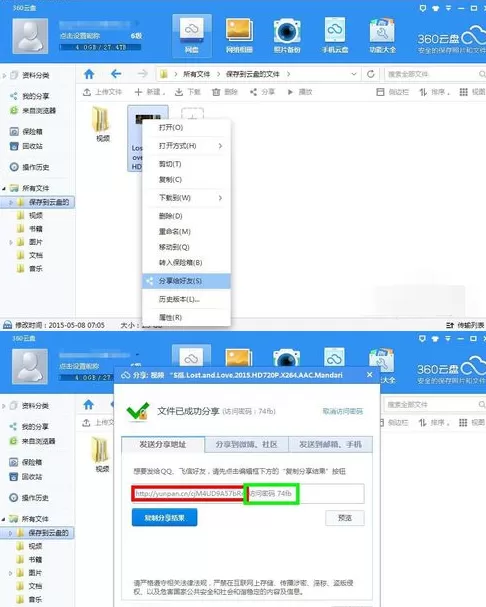This screenshot has width=486, height=607.
Task: Collapse 所有文件 tree in upper window
Action: point(4,189)
